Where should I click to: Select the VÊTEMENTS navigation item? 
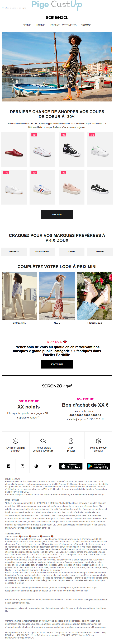tap(69, 25)
